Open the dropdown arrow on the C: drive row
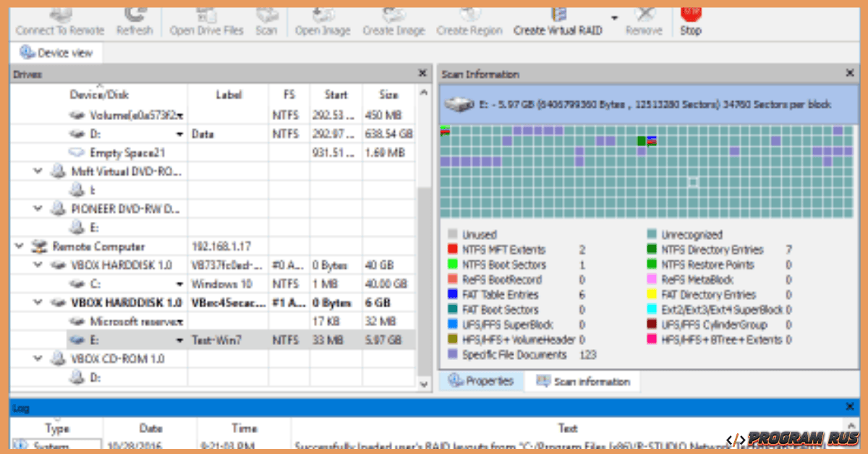 click(x=179, y=284)
